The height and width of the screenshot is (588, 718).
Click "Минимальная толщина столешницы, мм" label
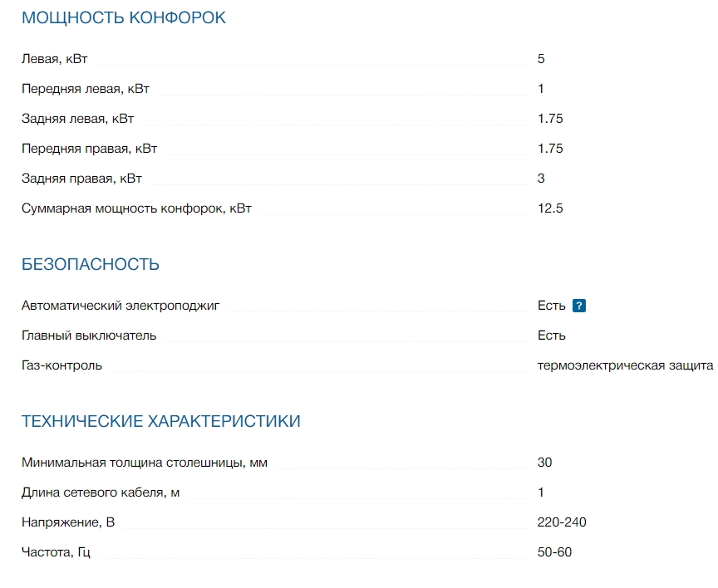click(x=145, y=463)
